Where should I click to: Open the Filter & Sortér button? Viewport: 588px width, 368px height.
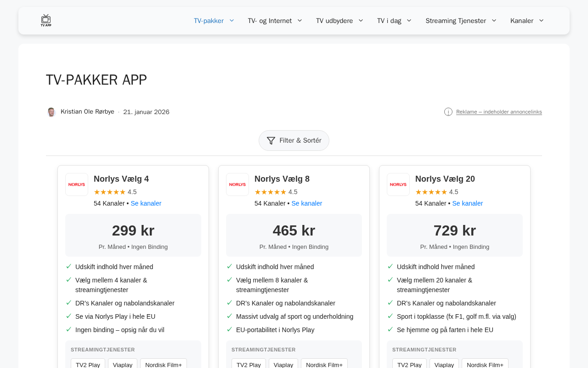pyautogui.click(x=294, y=140)
